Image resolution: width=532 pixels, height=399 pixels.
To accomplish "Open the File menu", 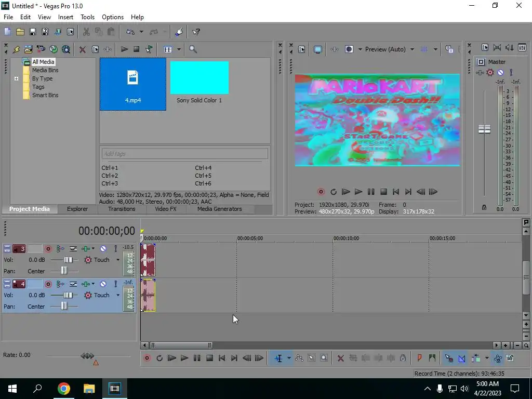I will [8, 17].
